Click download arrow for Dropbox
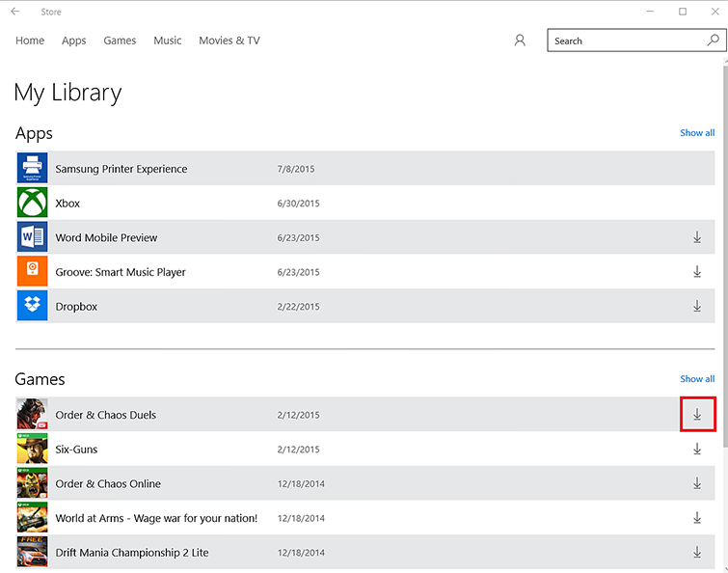The image size is (728, 573). coord(697,307)
